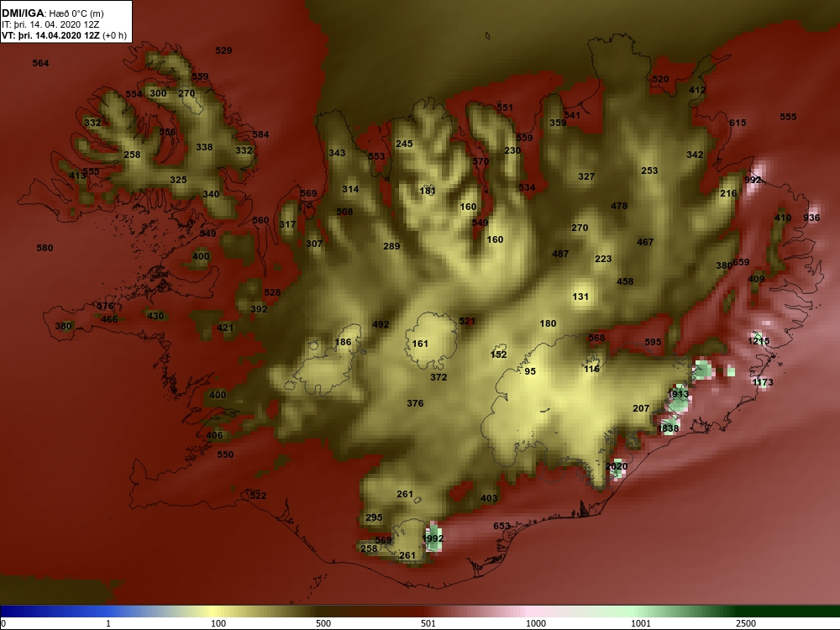Click the map value 492

[381, 324]
